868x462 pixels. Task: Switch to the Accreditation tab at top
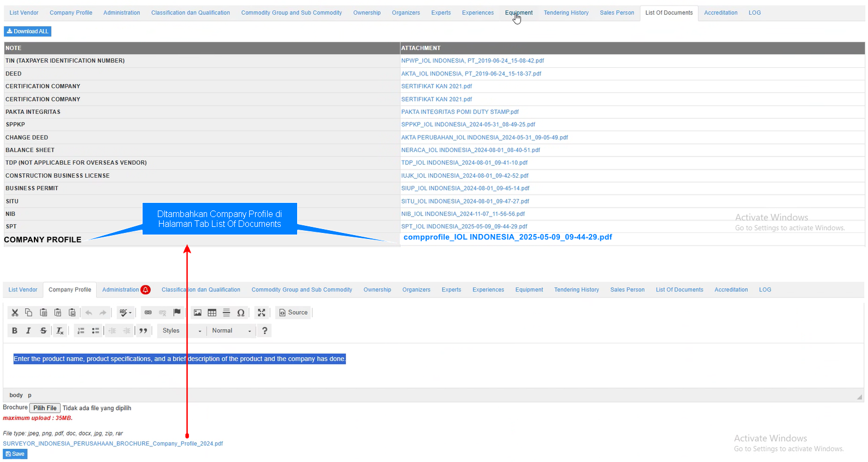pos(721,13)
